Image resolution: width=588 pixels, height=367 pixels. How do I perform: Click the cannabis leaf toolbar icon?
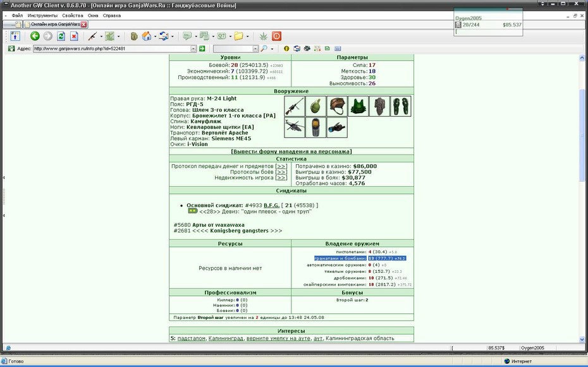tap(264, 37)
